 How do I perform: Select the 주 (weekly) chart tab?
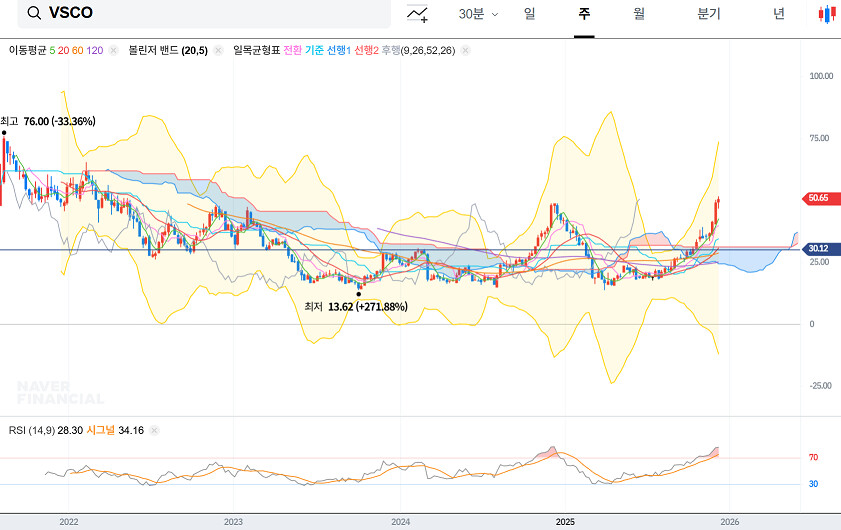(x=584, y=13)
